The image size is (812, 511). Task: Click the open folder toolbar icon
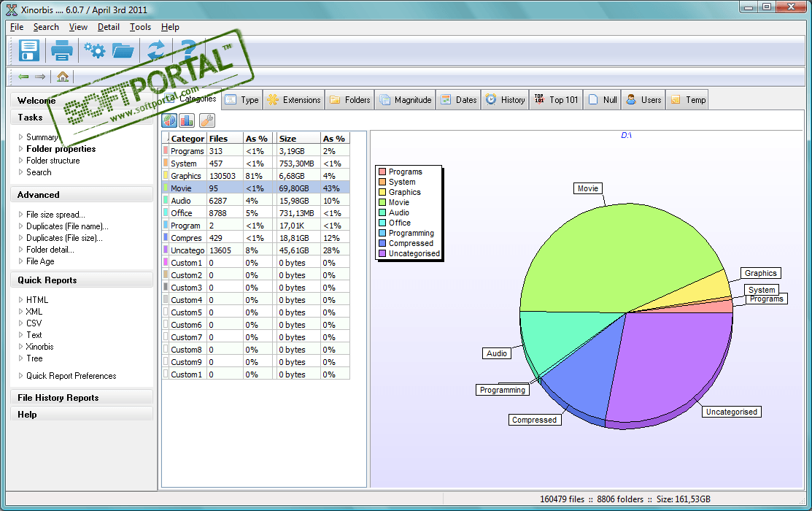[x=123, y=50]
